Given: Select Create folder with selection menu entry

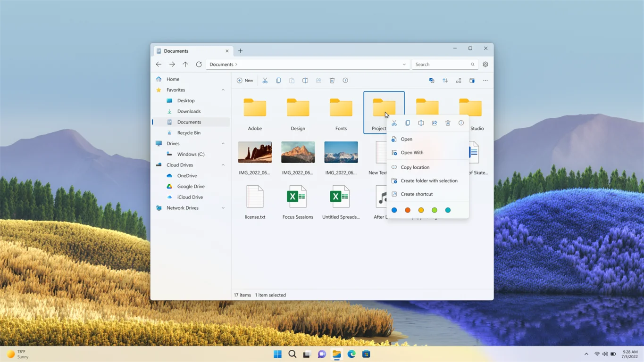Looking at the screenshot, I should click(429, 181).
